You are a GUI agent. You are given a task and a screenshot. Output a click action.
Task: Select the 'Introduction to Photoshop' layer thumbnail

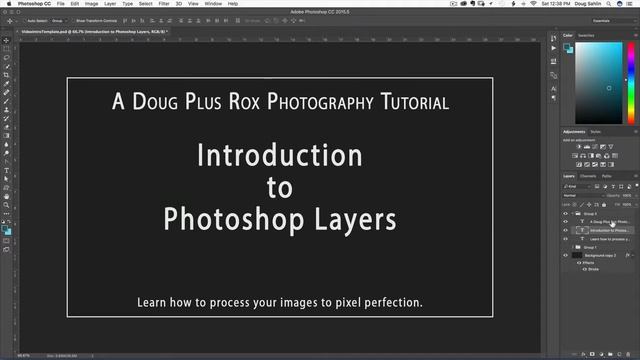[x=582, y=231]
